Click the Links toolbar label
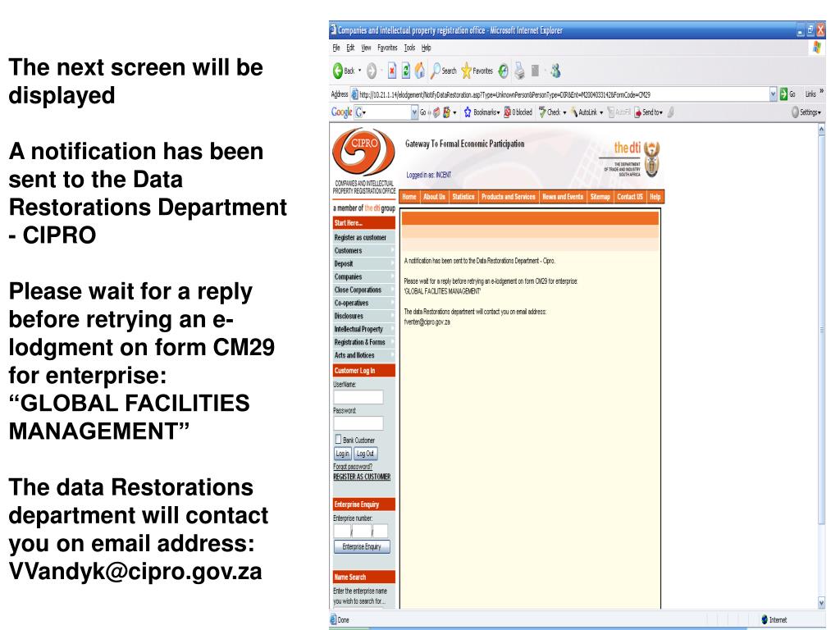Viewport: 840px width, 630px height. [810, 94]
